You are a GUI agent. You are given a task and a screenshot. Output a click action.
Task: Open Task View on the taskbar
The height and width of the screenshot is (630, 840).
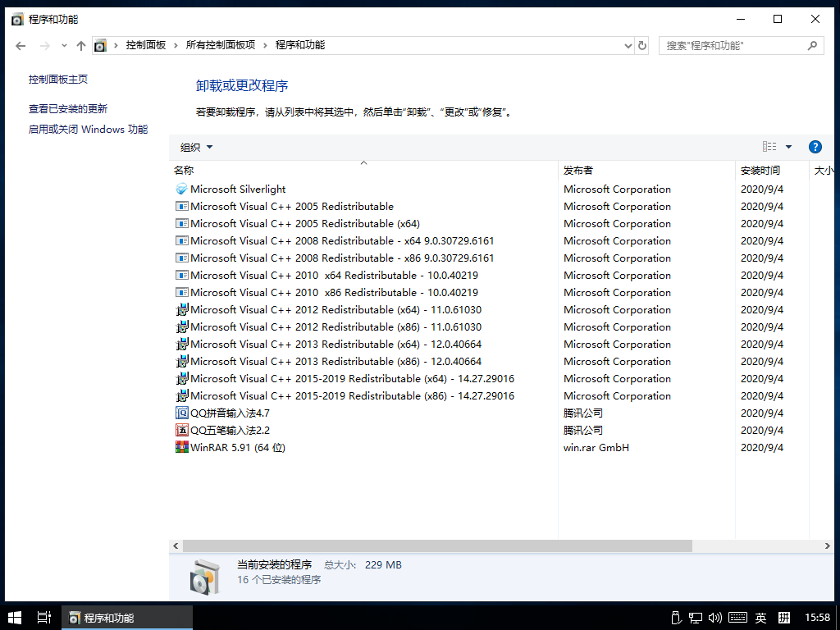(44, 618)
